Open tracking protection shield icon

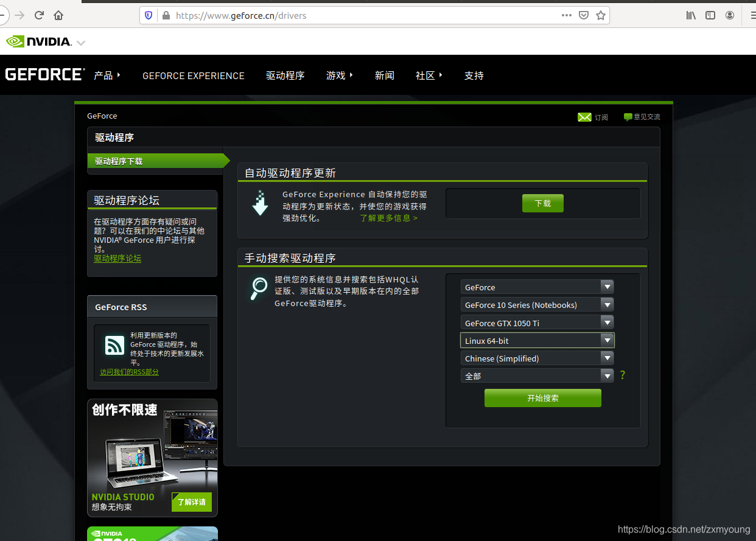click(149, 15)
